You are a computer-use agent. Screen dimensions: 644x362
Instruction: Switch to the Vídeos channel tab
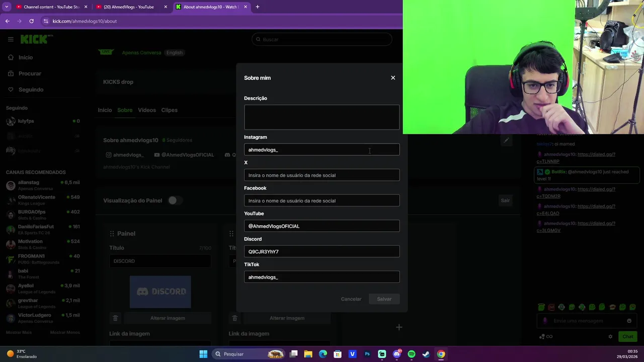click(147, 110)
